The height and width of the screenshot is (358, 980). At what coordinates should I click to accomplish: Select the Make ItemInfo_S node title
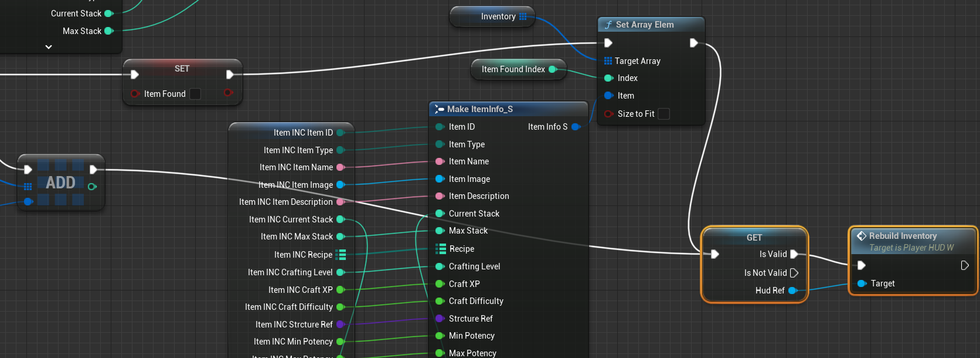[x=480, y=109]
